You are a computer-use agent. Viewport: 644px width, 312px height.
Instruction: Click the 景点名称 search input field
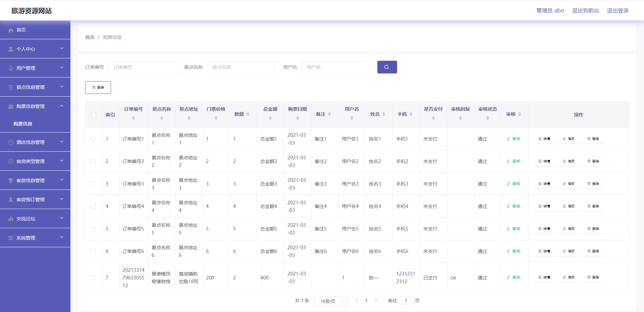(243, 67)
